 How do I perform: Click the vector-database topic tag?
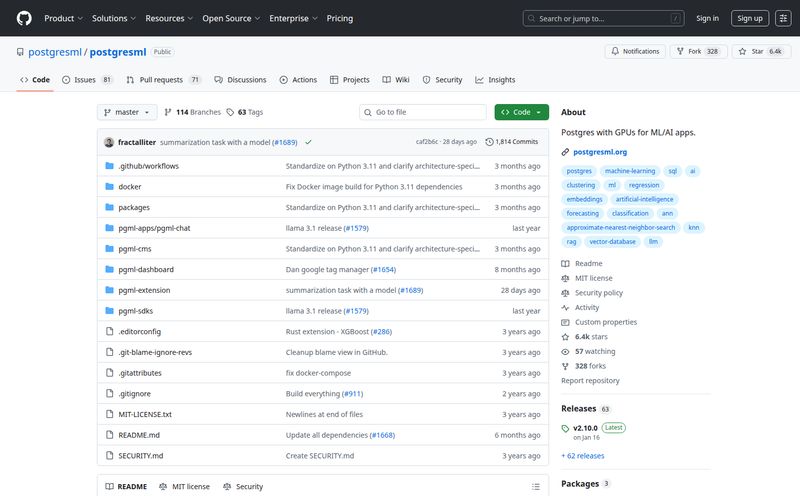pyautogui.click(x=612, y=241)
